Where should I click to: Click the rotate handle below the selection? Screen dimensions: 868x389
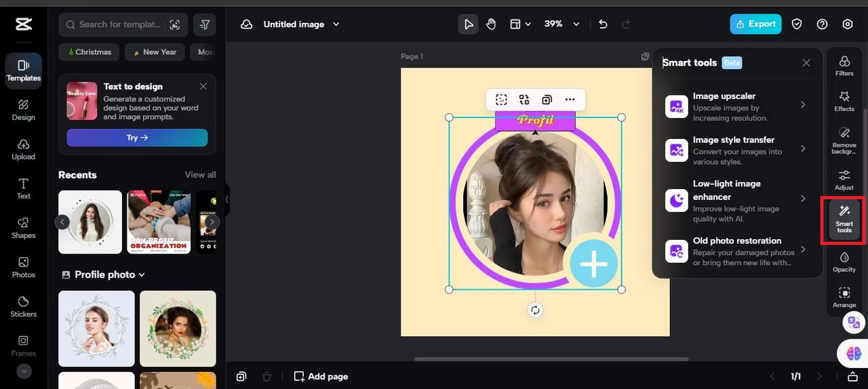pyautogui.click(x=535, y=310)
